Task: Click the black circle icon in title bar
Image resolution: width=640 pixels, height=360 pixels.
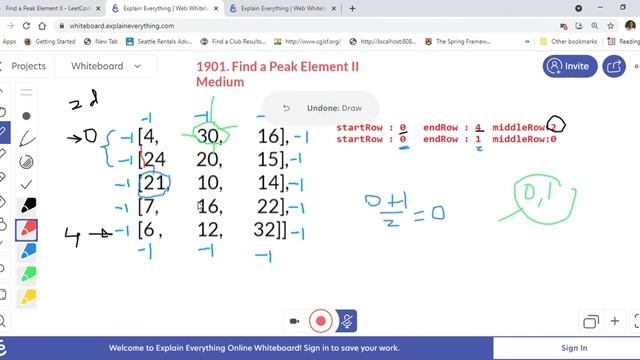Action: 578,8
